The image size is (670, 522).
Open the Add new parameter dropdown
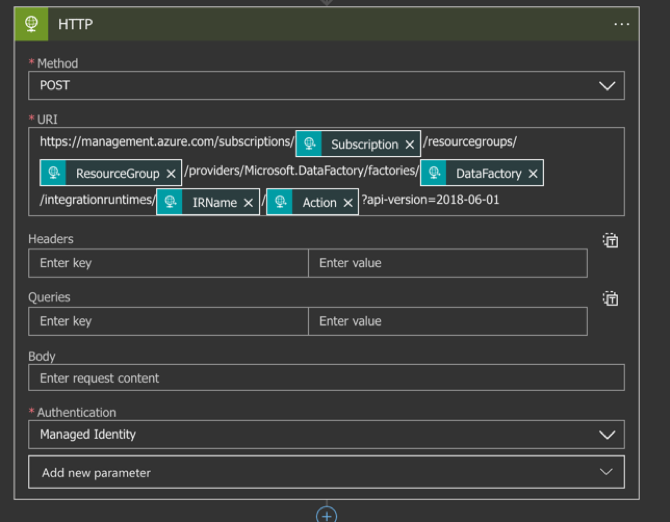pyautogui.click(x=326, y=472)
